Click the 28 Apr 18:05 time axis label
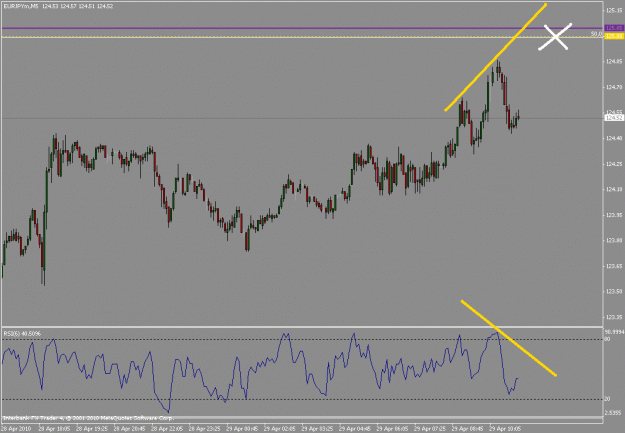Image resolution: width=625 pixels, height=433 pixels. click(55, 429)
